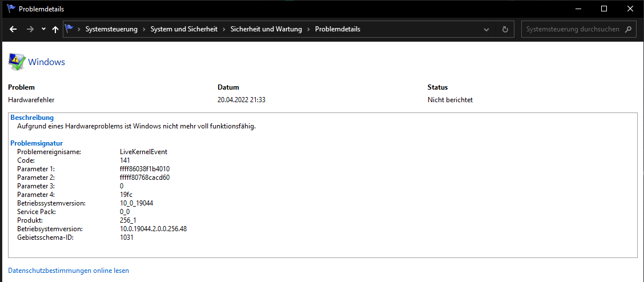
Task: Select the code value 141
Action: (x=125, y=160)
